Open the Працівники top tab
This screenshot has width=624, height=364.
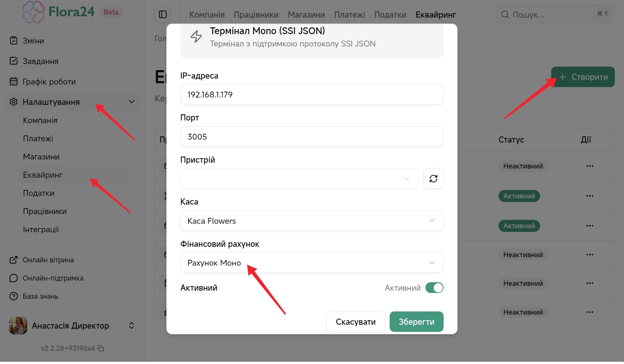click(256, 15)
